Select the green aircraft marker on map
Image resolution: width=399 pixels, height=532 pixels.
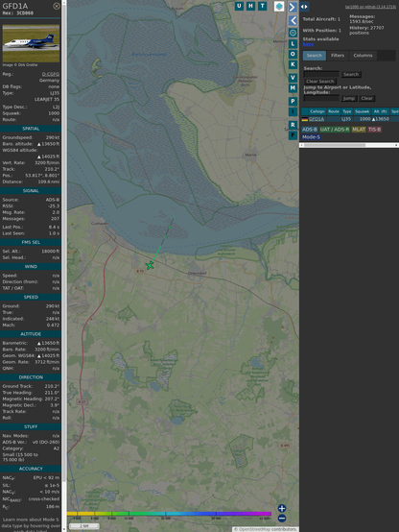point(150,265)
